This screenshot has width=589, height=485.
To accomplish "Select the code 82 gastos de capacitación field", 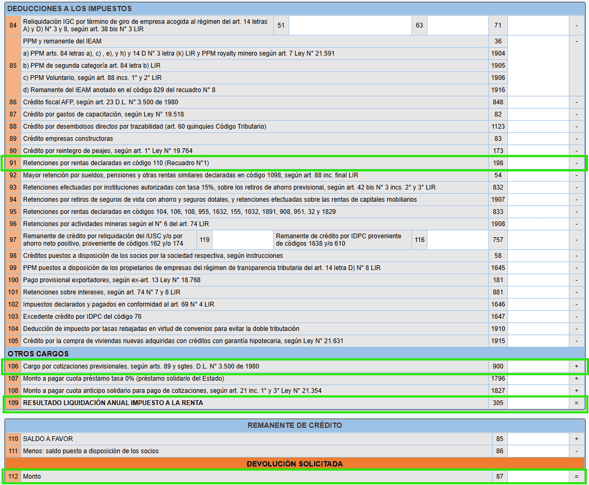I will coord(538,114).
